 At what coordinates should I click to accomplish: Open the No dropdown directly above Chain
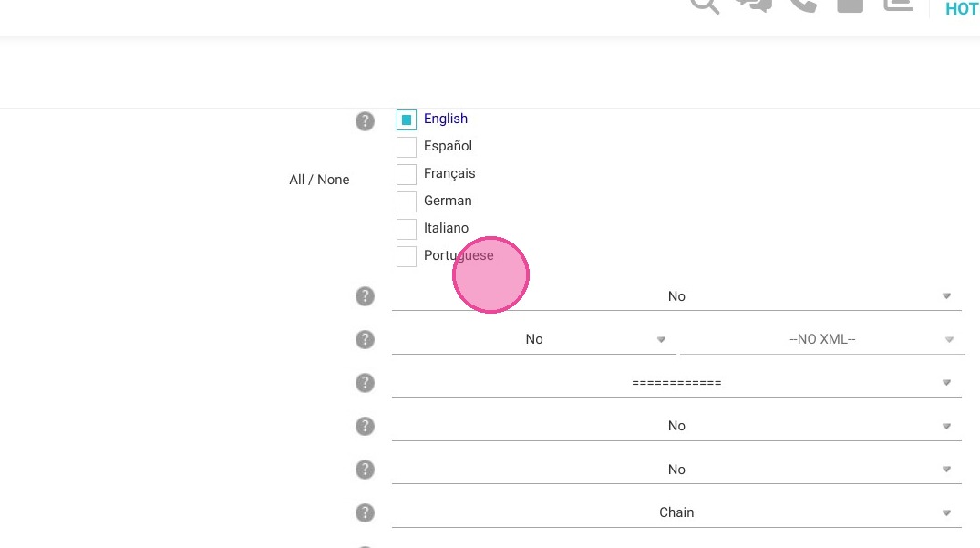coord(676,470)
